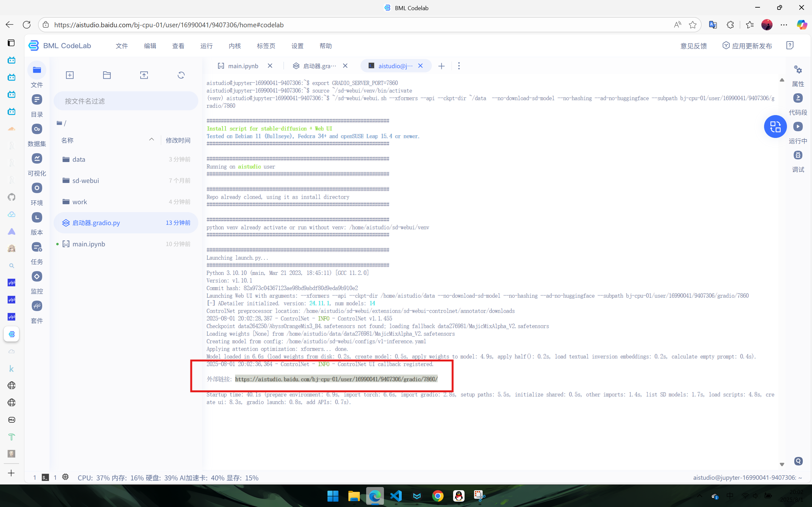The image size is (812, 507).
Task: Click the new launcher icon in file toolbar
Action: pyautogui.click(x=70, y=75)
